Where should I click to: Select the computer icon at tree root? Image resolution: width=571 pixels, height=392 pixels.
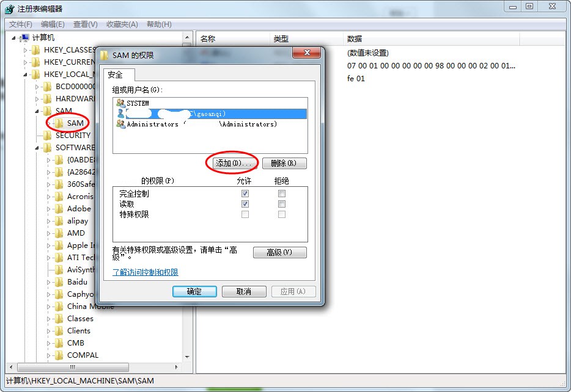(x=25, y=37)
